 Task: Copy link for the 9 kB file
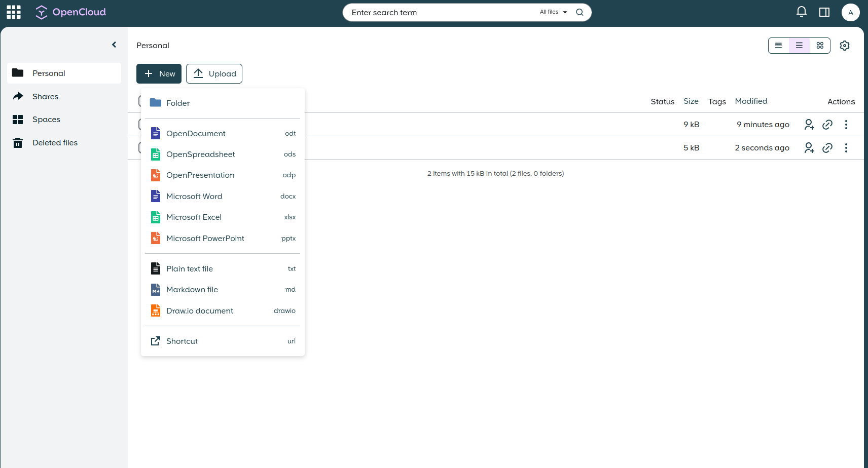(827, 125)
